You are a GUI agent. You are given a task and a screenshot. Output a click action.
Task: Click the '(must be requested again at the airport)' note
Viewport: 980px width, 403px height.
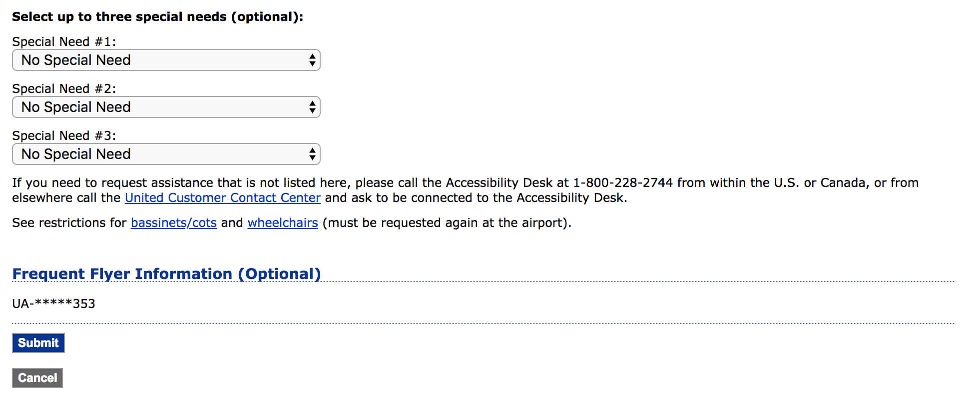coord(447,222)
